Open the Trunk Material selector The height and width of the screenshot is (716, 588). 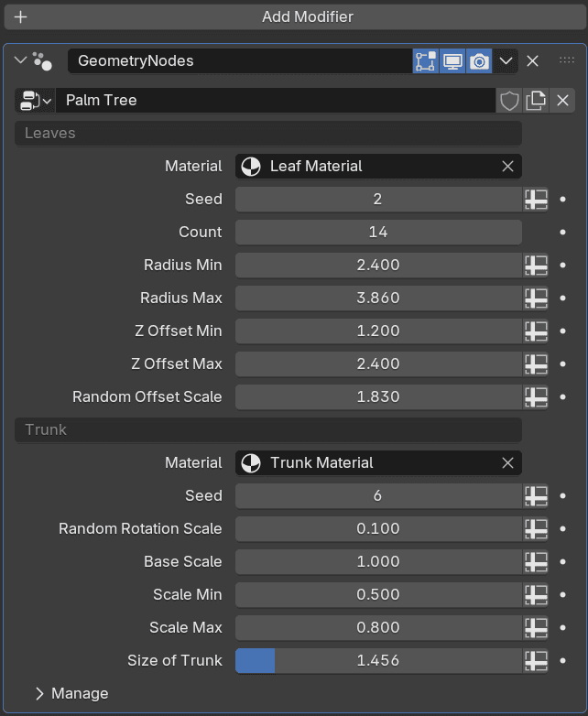click(x=378, y=463)
